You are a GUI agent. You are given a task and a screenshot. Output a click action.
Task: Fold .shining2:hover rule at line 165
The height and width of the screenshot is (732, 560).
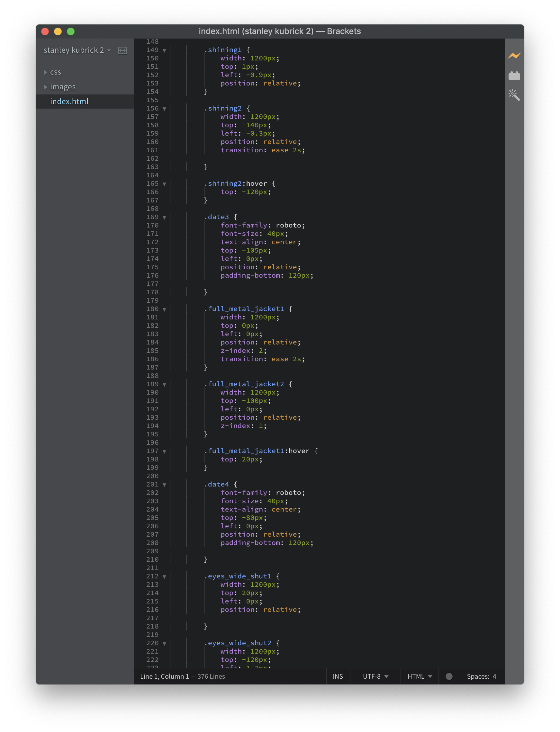[164, 184]
